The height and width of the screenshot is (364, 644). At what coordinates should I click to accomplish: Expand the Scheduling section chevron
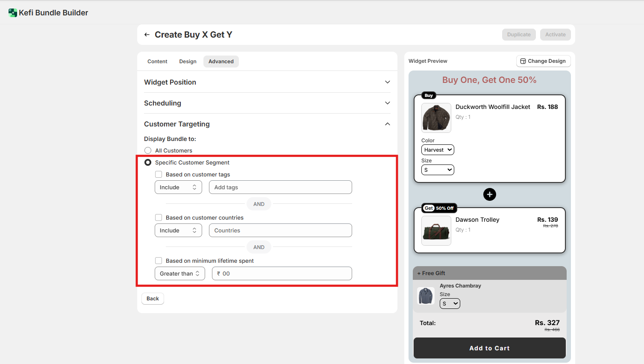click(x=387, y=103)
